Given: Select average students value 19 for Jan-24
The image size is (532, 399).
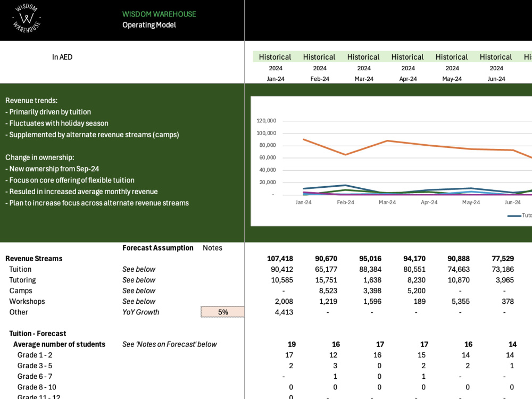Looking at the screenshot, I should (292, 344).
